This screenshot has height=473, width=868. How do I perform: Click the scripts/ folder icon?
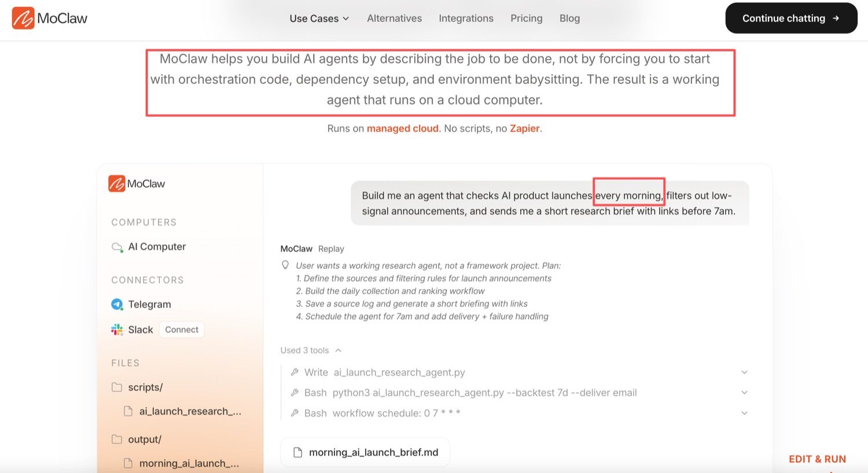point(117,387)
